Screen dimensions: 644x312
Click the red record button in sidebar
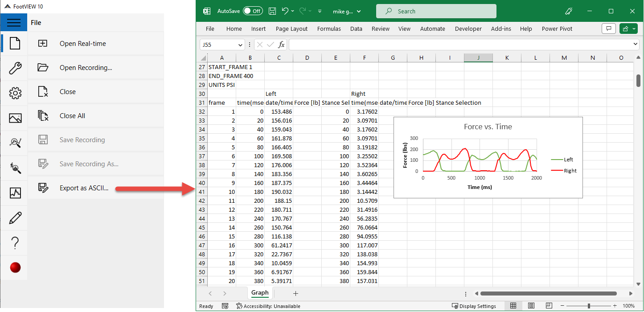(x=15, y=267)
